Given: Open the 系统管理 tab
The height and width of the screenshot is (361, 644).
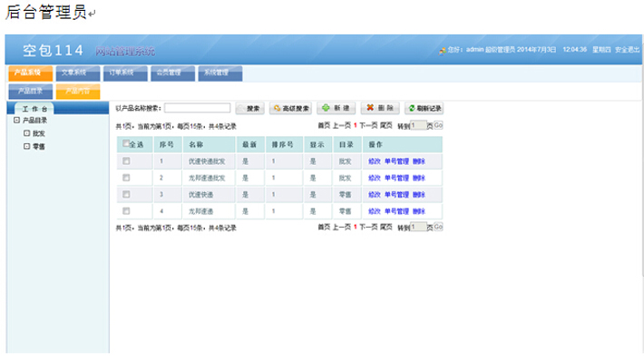Looking at the screenshot, I should tap(220, 73).
